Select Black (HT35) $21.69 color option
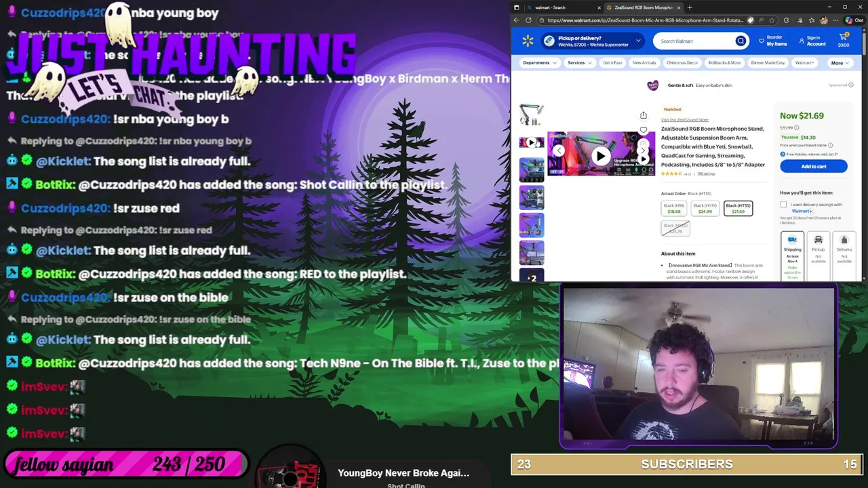The image size is (868, 488). [x=738, y=209]
